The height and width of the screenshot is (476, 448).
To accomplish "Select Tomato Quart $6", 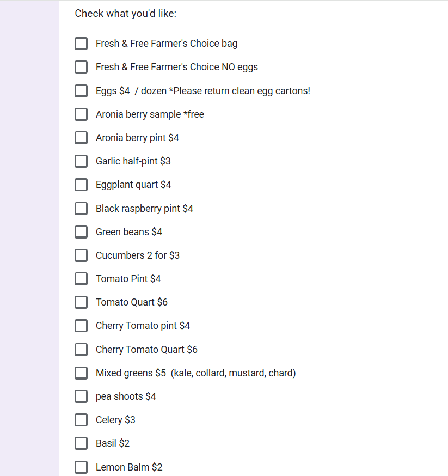I will (x=81, y=302).
